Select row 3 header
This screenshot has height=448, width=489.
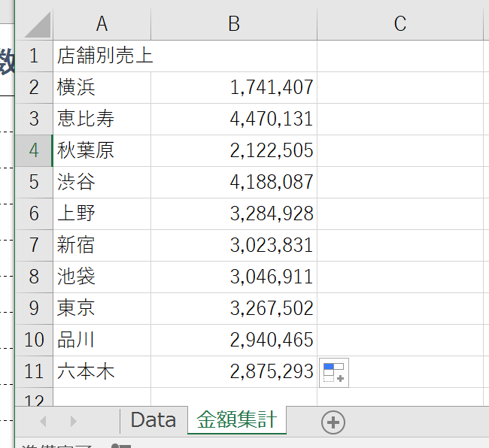point(34,119)
